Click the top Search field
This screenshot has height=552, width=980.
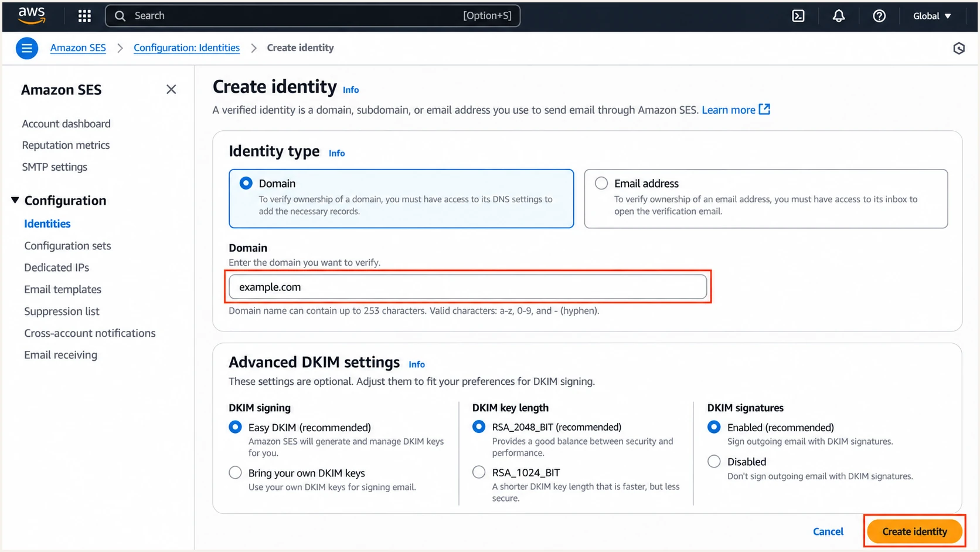pos(312,16)
